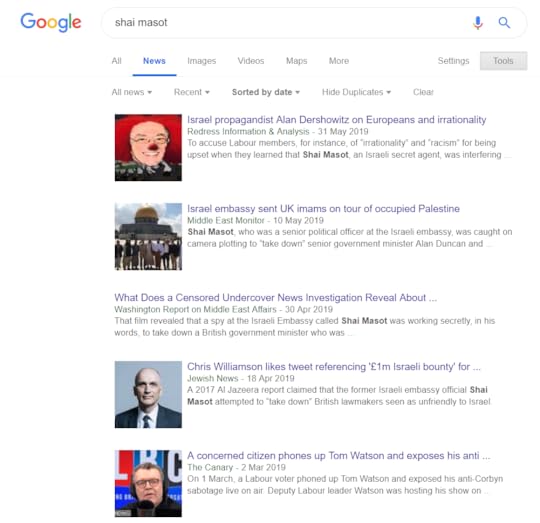Viewport: 540px width, 523px height.
Task: Click the Tools button
Action: [503, 61]
